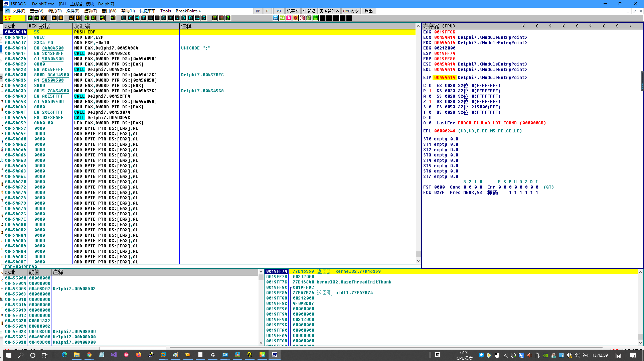644x361 pixels.
Task: Open call stack with K icon
Action: 177,18
